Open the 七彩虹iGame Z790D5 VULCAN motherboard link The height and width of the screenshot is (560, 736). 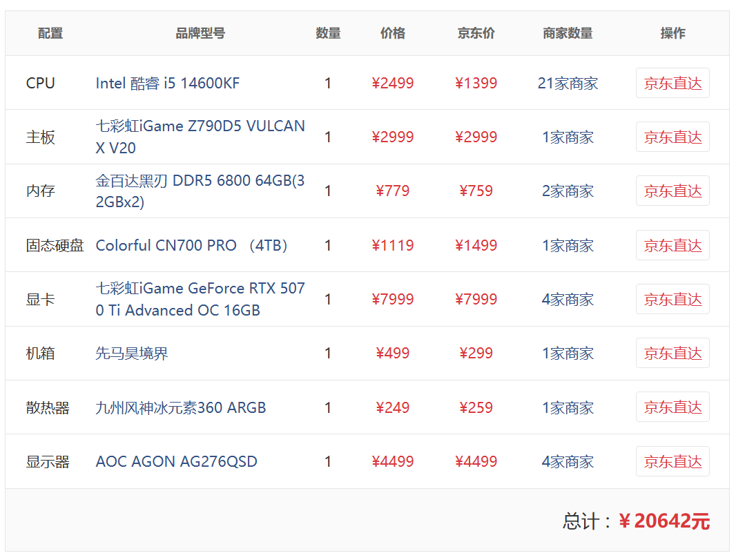[x=200, y=137]
